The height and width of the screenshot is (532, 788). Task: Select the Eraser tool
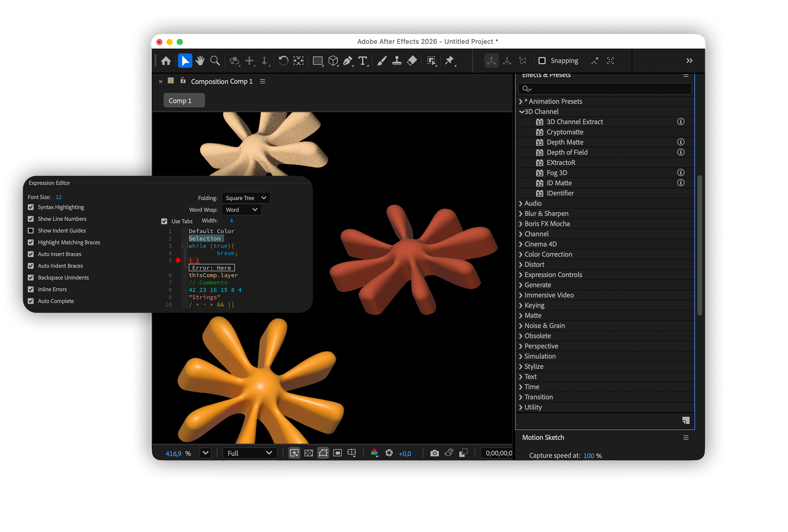click(x=412, y=61)
